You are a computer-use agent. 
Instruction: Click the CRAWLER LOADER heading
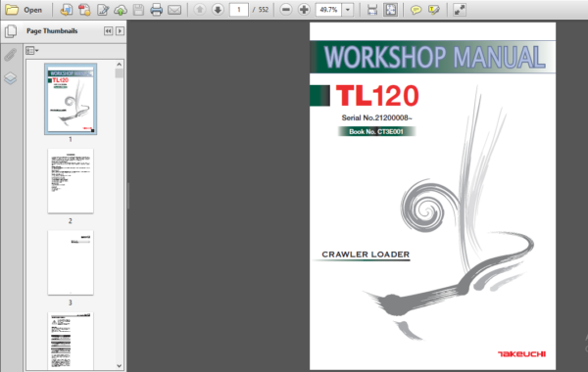tap(366, 255)
